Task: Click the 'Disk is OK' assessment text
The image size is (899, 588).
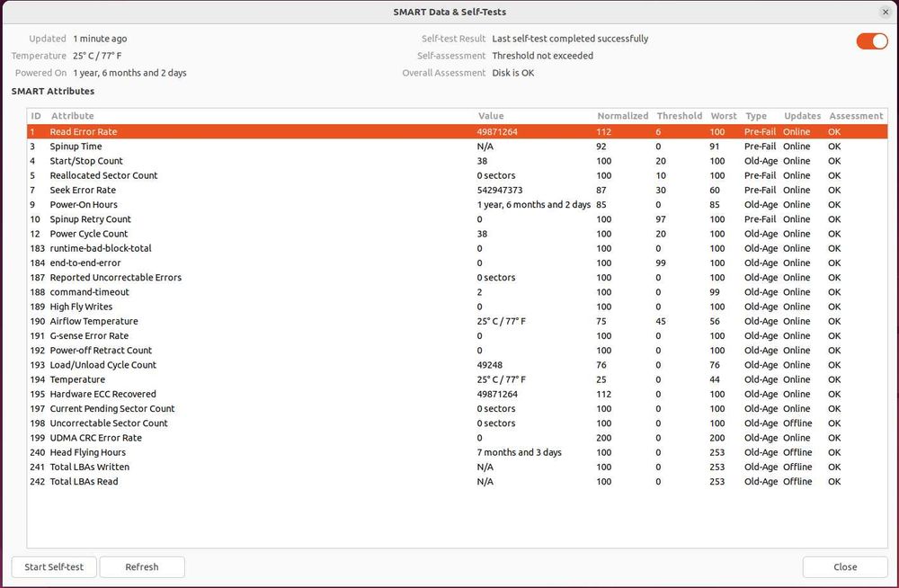Action: (513, 73)
